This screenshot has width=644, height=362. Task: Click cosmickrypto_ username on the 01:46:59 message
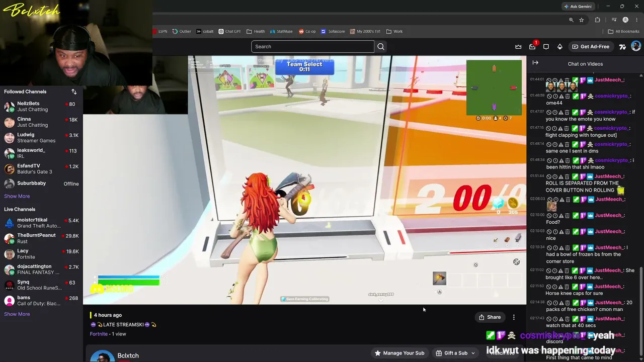[613, 96]
